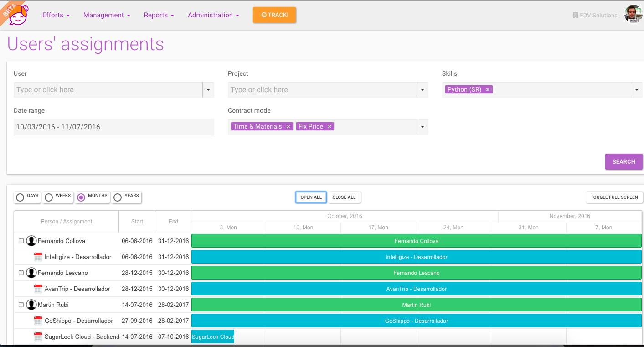This screenshot has height=347, width=644.
Task: Click the OPEN ALL button
Action: coord(311,197)
